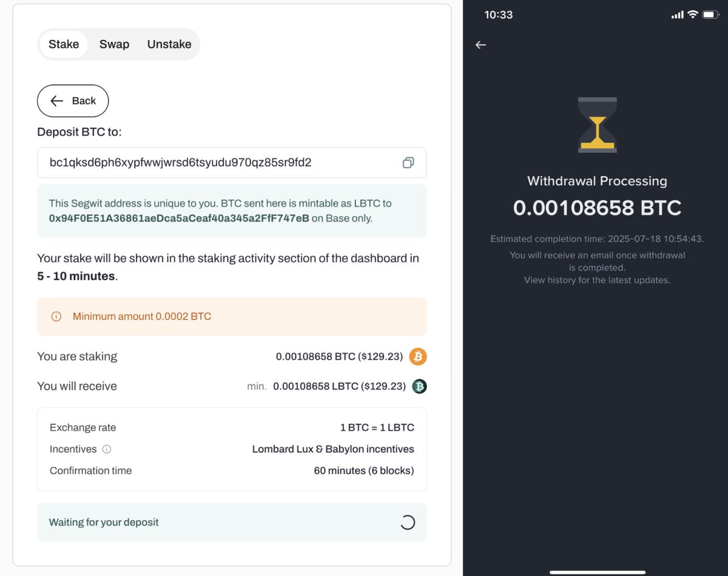This screenshot has width=728, height=576.
Task: Select the bc1qksd6ph6 deposit address field
Action: (232, 162)
